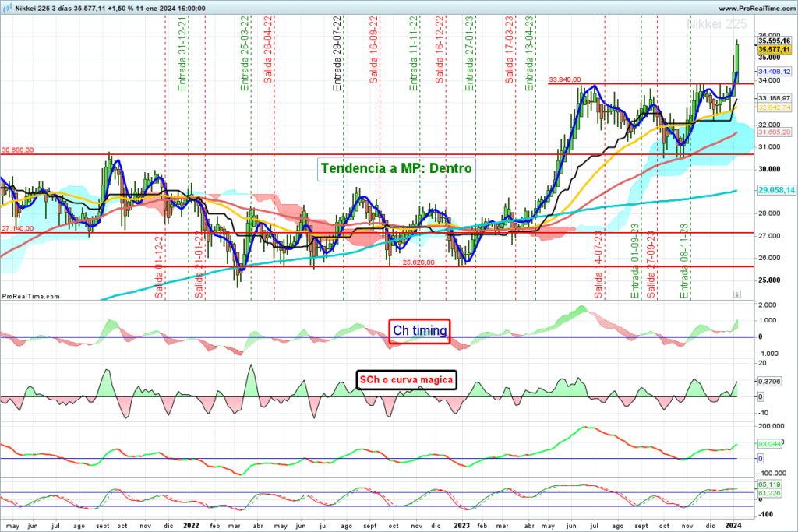Click the chart icon in the title bar
This screenshot has width=798, height=532.
tap(7, 8)
